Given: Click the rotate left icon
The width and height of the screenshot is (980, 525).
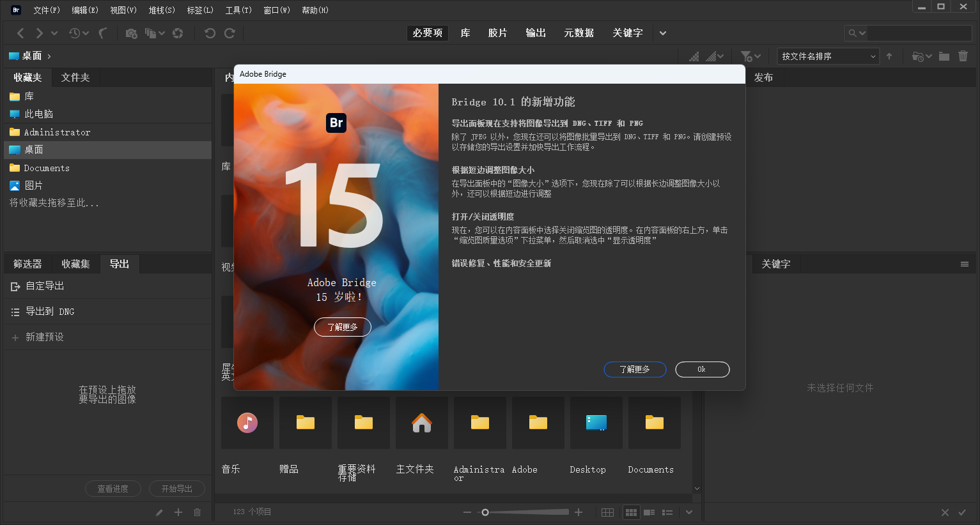Looking at the screenshot, I should (210, 33).
